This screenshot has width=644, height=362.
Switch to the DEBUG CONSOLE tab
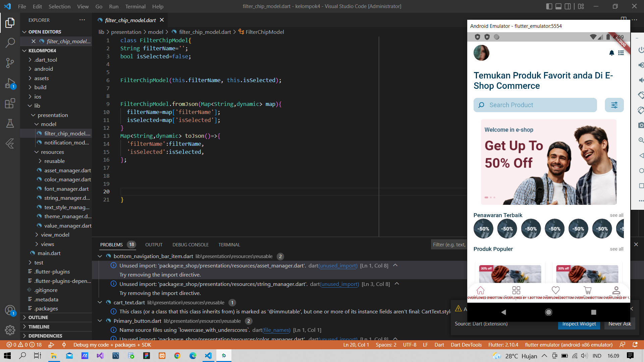point(191,245)
